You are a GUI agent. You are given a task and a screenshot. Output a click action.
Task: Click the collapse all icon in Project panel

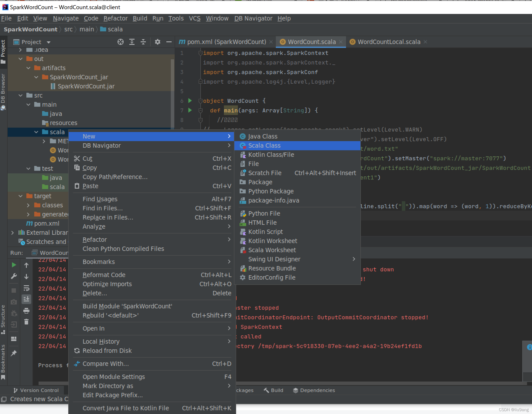(143, 42)
